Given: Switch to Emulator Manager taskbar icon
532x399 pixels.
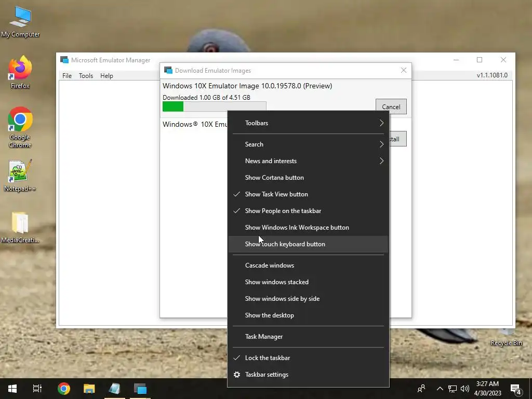Looking at the screenshot, I should [x=140, y=389].
